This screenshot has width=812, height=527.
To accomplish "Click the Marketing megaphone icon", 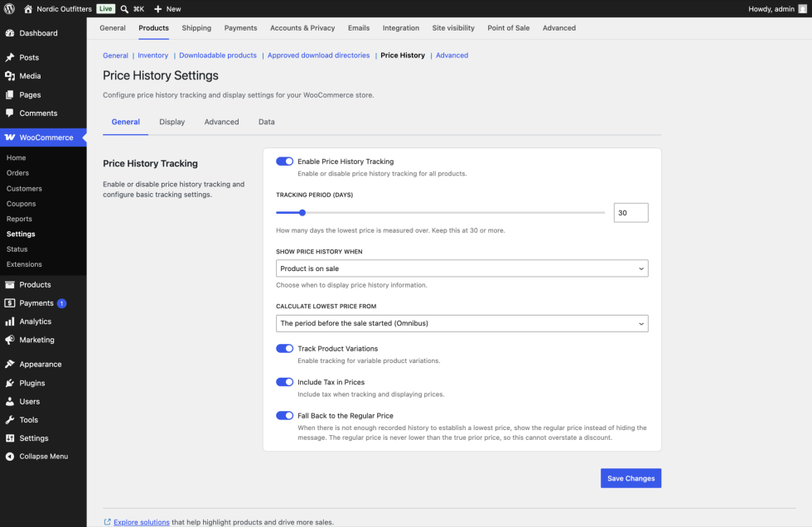I will point(10,340).
